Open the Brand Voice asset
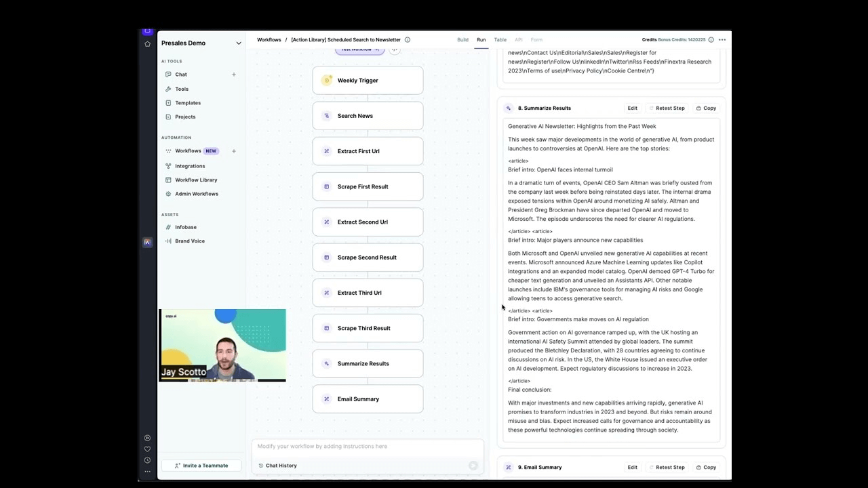This screenshot has height=488, width=868. [x=189, y=241]
